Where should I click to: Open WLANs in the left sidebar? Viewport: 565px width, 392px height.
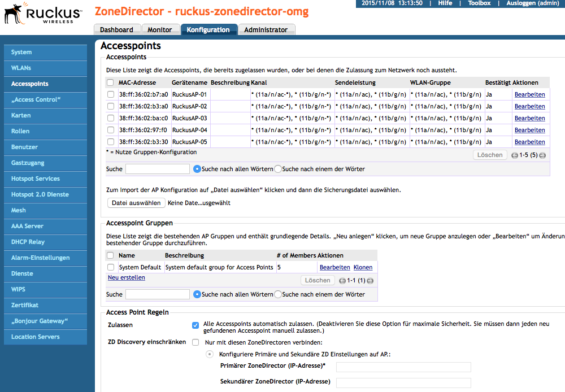coord(21,68)
